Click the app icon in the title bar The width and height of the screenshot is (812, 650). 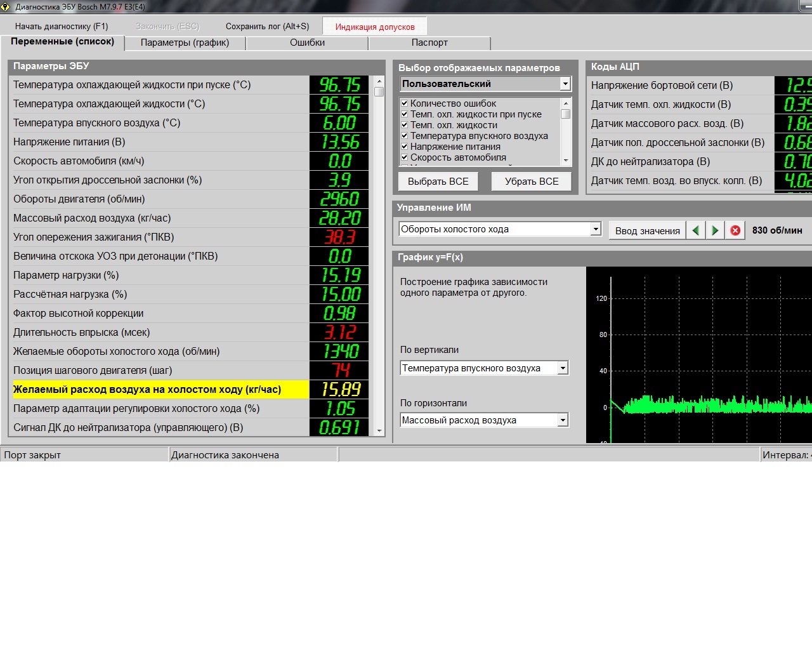(6, 6)
